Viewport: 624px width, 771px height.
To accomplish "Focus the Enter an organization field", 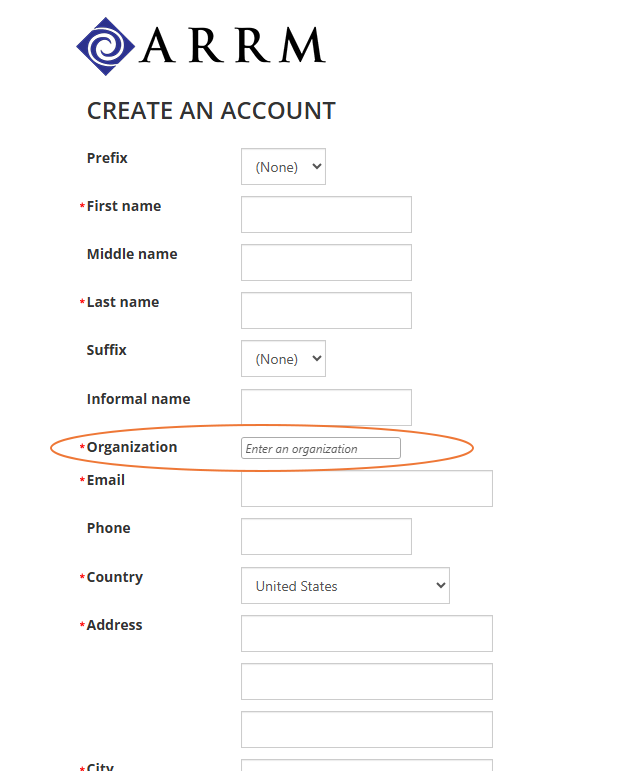I will (320, 449).
